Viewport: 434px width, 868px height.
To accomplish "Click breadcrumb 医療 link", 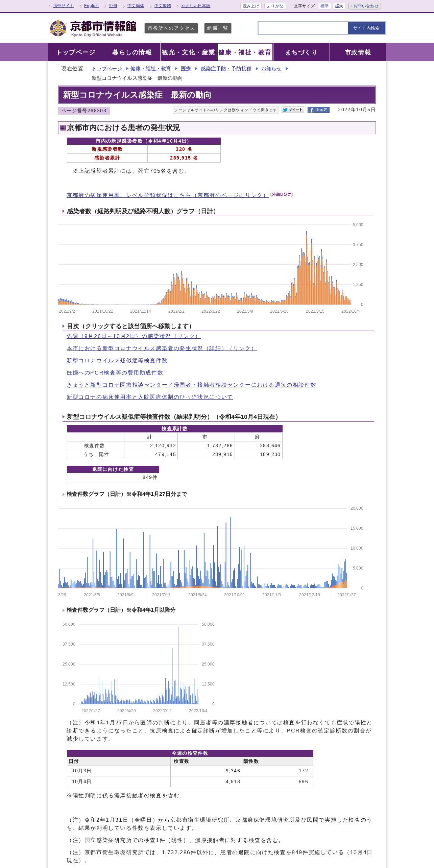I will click(186, 69).
